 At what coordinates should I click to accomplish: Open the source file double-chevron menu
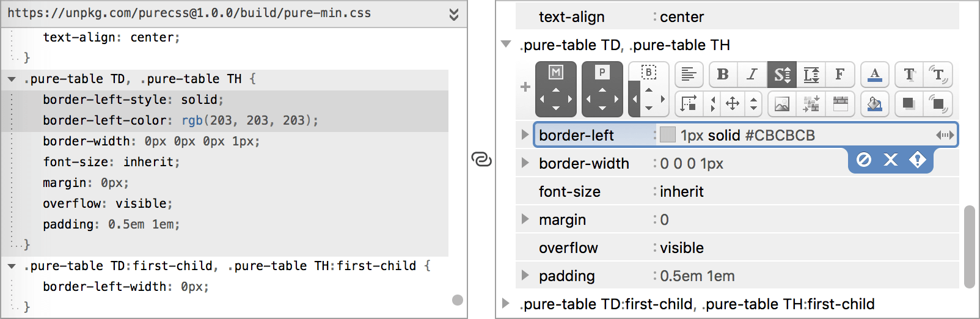[x=454, y=14]
